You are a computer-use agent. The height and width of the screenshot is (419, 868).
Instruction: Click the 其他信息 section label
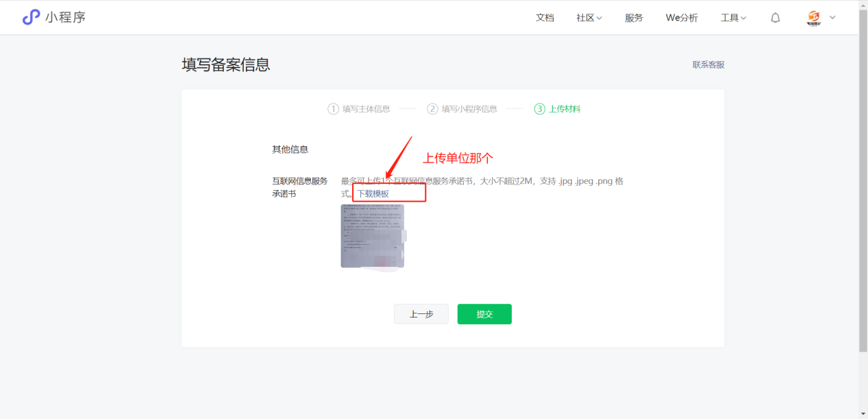(290, 149)
